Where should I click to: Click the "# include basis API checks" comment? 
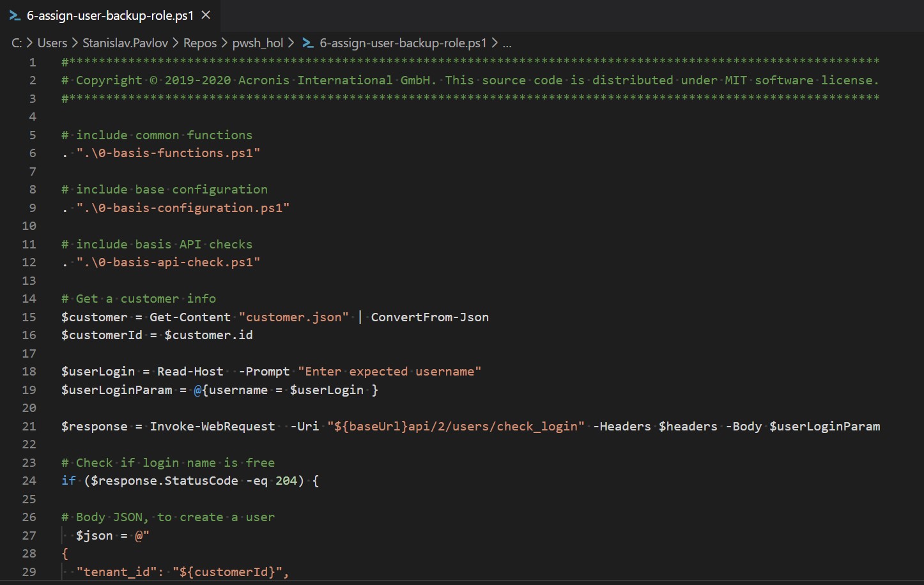pos(157,244)
